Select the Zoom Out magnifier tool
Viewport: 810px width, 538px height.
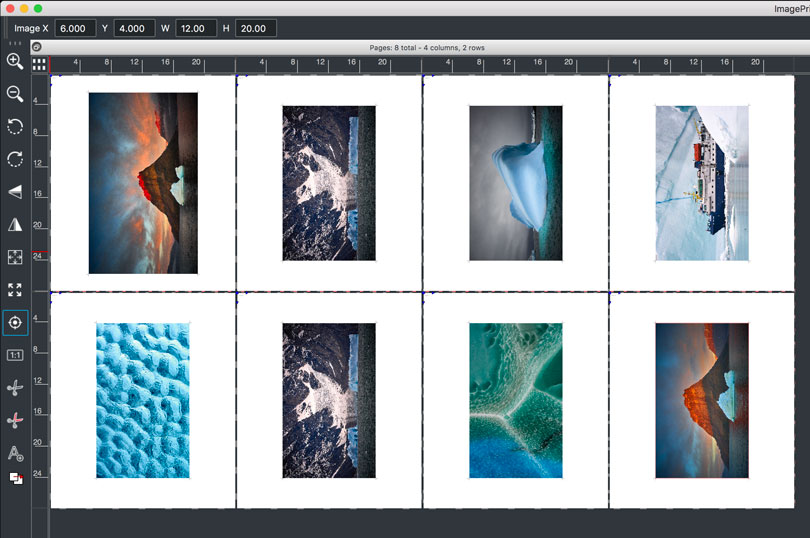pos(14,94)
